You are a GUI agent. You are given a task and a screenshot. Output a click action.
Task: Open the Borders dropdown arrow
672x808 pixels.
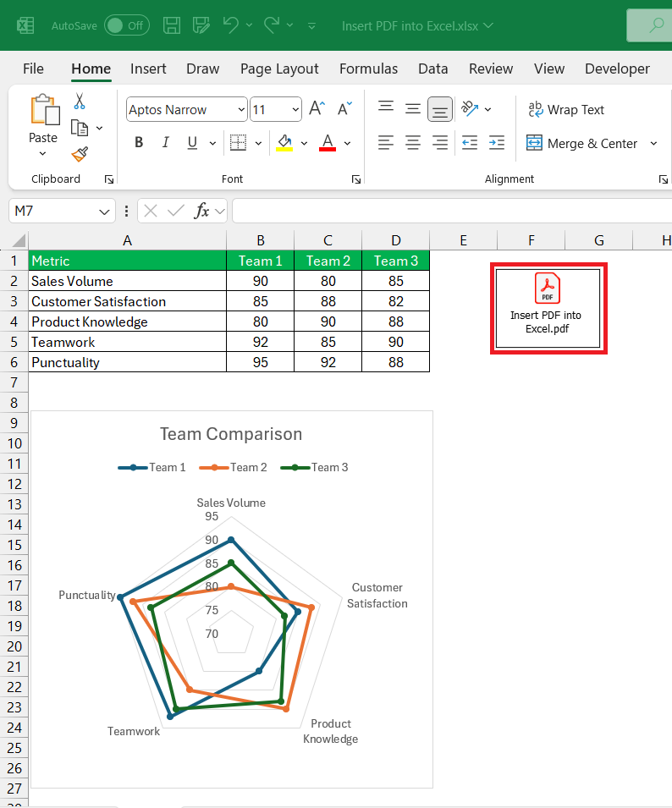click(258, 143)
